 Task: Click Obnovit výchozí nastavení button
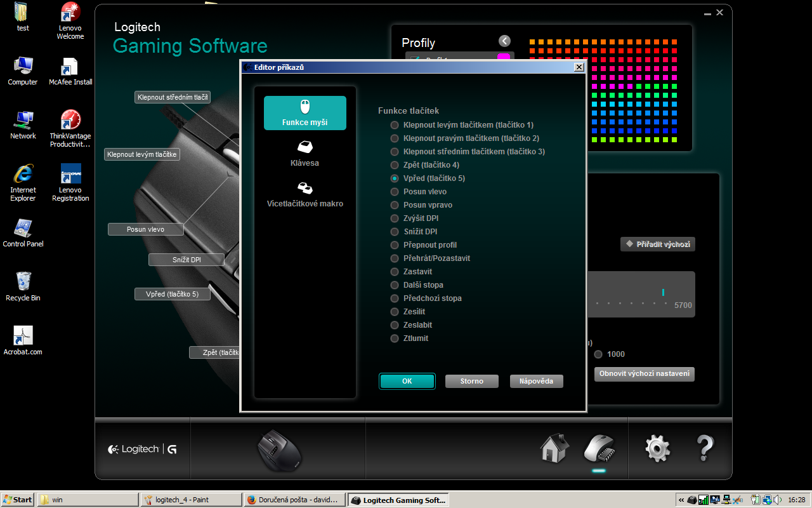[x=645, y=373]
